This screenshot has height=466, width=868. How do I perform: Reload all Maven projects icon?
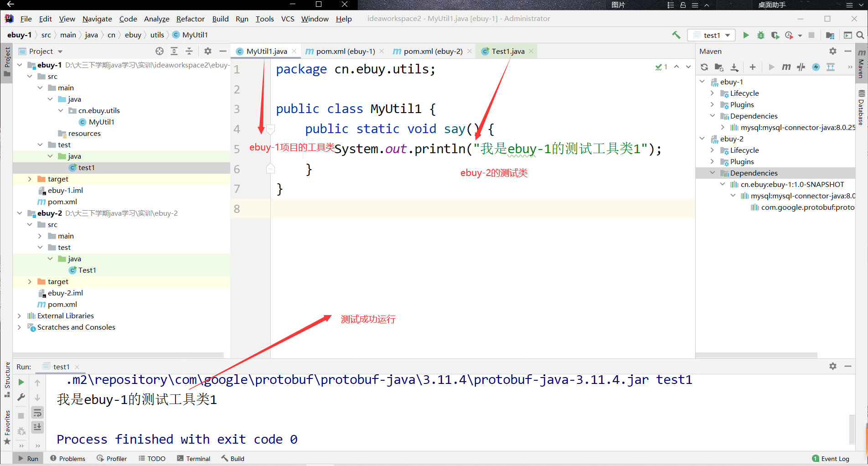tap(704, 67)
